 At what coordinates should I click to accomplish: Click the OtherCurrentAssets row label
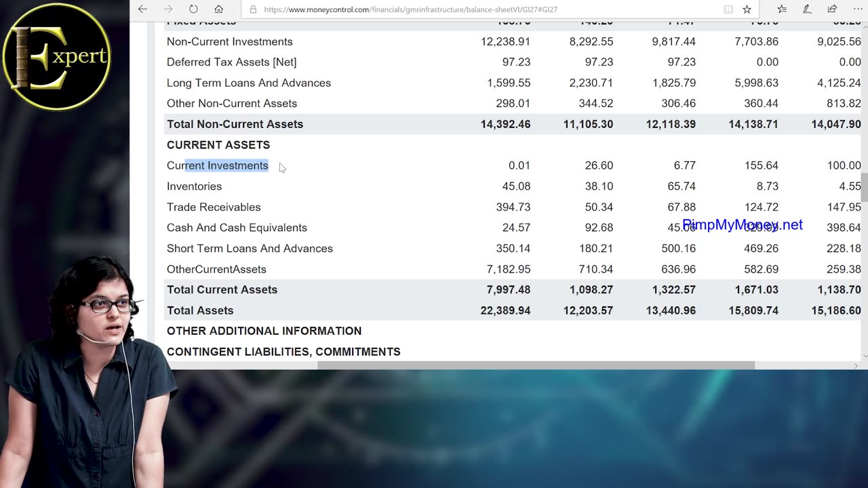[x=216, y=269]
